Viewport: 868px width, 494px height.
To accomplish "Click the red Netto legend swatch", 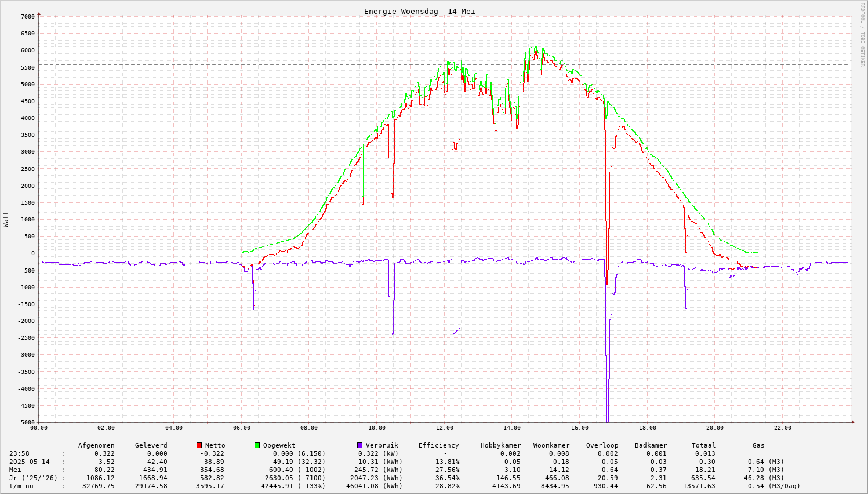I will (199, 445).
